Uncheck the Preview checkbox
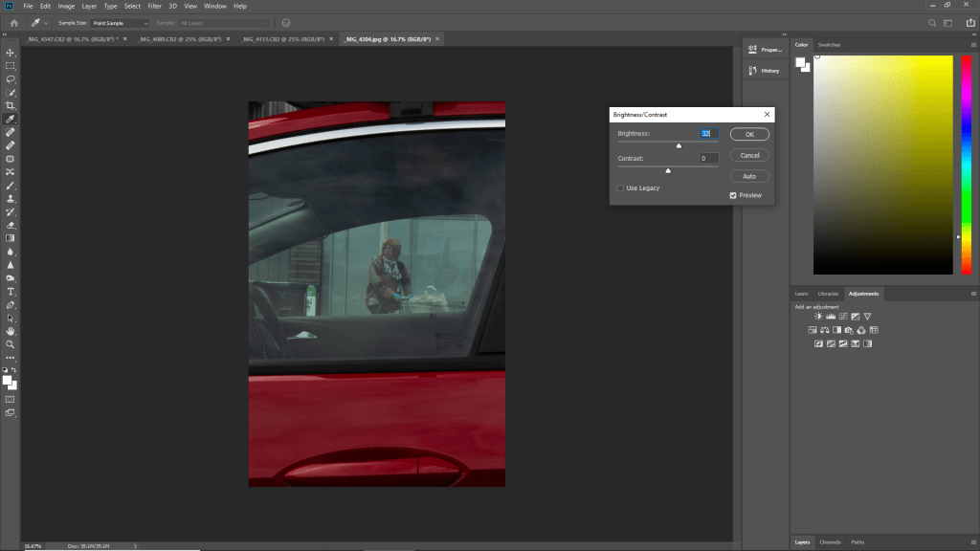This screenshot has width=980, height=551. (733, 195)
